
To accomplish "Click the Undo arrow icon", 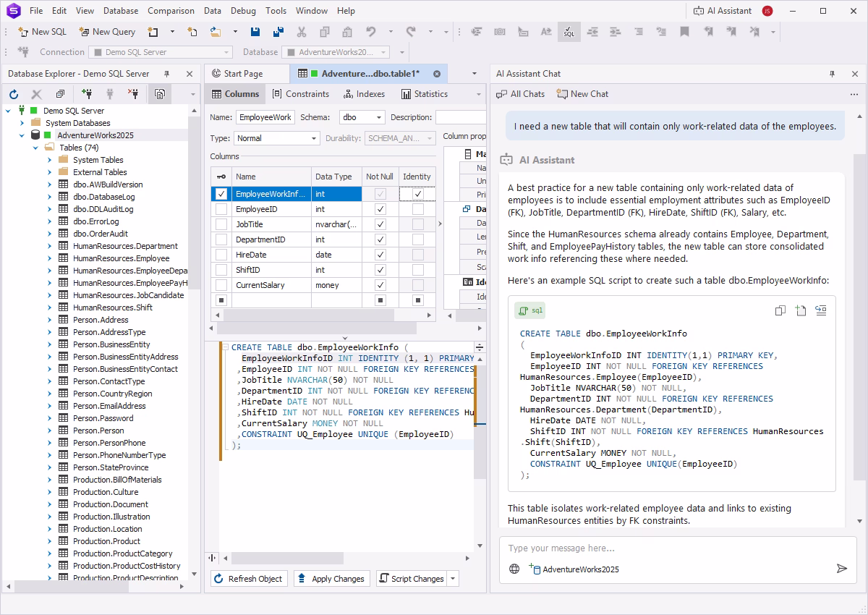I will click(371, 32).
